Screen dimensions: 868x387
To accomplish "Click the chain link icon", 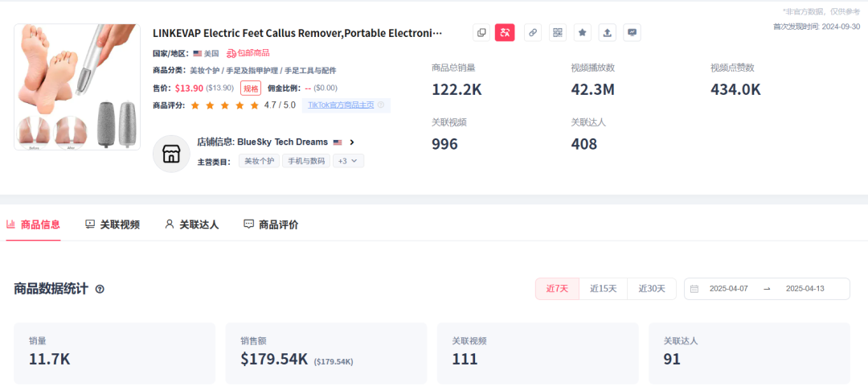I will [x=532, y=33].
